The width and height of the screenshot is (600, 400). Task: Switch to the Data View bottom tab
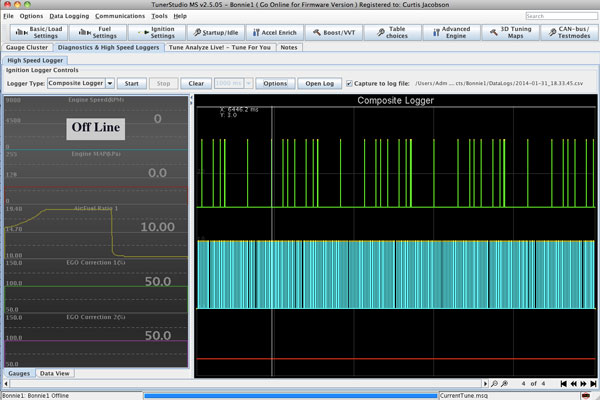click(55, 373)
